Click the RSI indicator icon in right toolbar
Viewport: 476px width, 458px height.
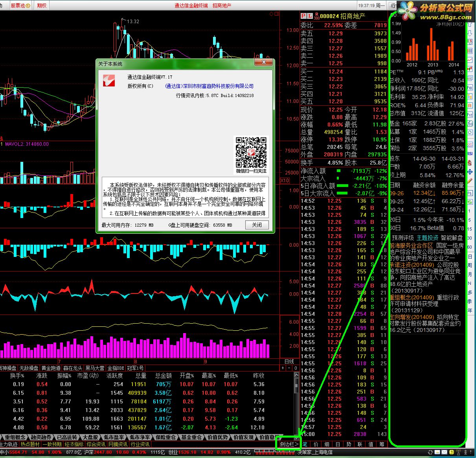(470, 154)
